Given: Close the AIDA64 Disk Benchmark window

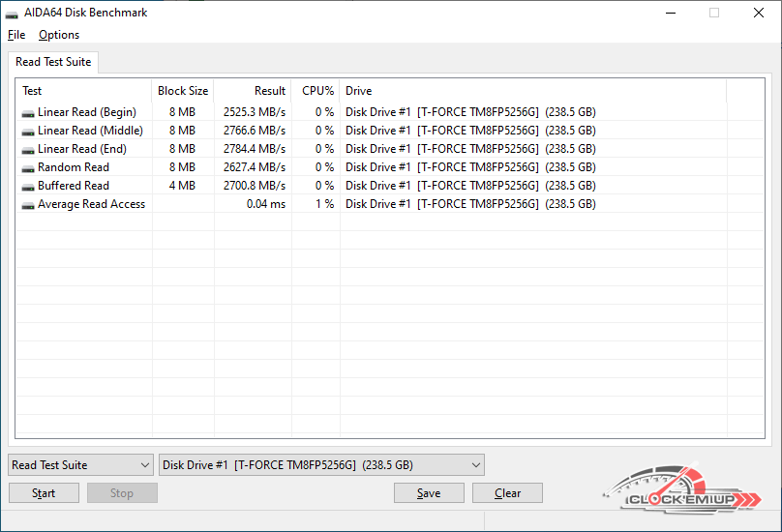Looking at the screenshot, I should 759,14.
